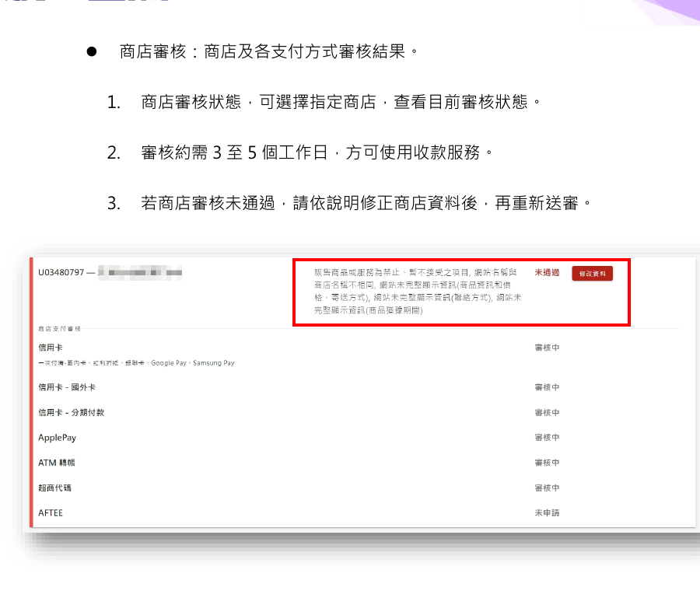Select the ApplePay payment row
The width and height of the screenshot is (700, 591).
(x=57, y=438)
